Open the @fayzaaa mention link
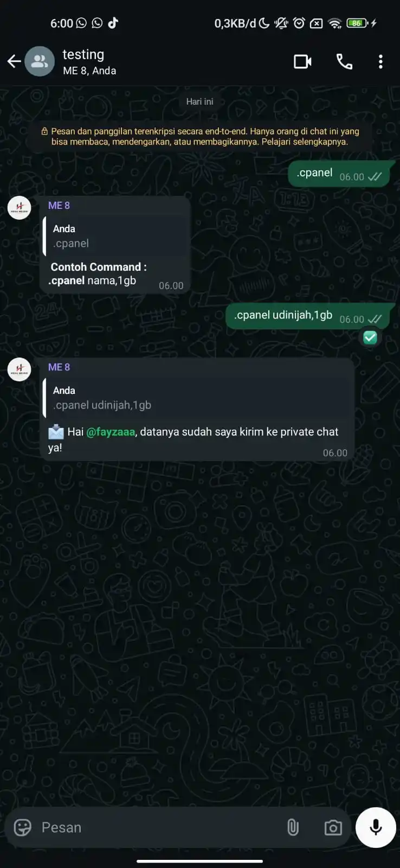The width and height of the screenshot is (400, 868). coord(111,432)
